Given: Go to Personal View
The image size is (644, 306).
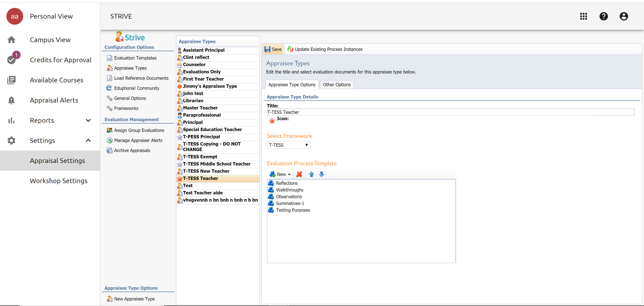Looking at the screenshot, I should [51, 16].
